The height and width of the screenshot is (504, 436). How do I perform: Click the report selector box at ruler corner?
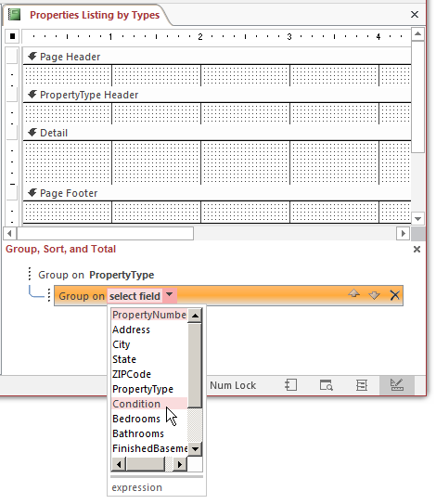[x=13, y=36]
